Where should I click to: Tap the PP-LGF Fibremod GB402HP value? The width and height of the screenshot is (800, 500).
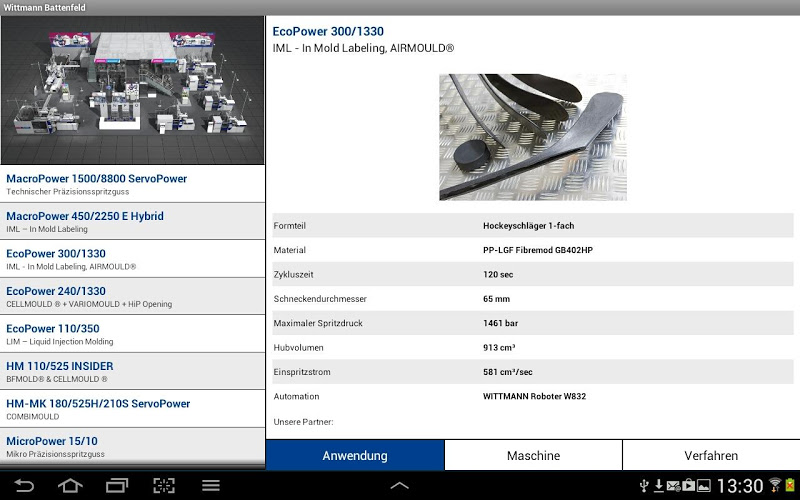(x=538, y=250)
